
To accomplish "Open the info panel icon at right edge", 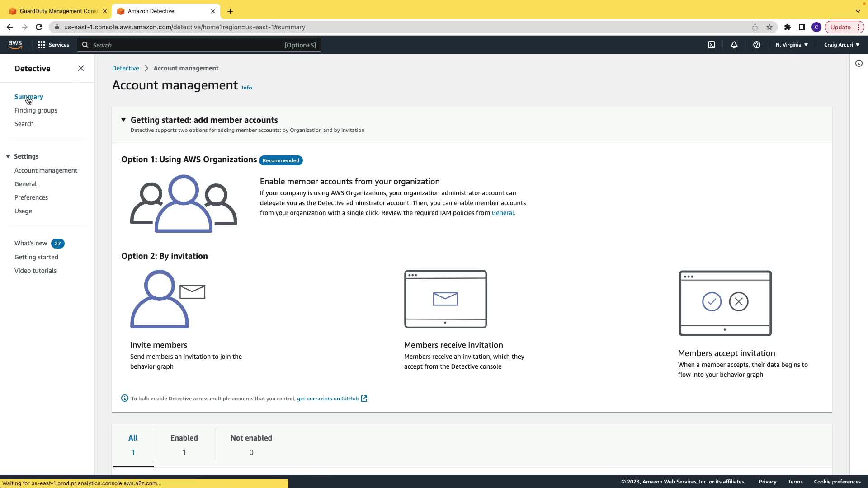I will tap(859, 63).
